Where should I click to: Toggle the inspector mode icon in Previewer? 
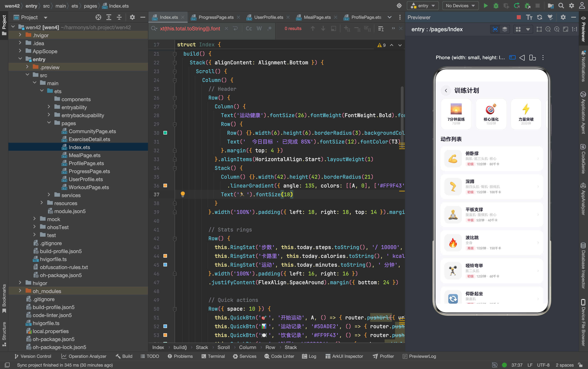495,29
